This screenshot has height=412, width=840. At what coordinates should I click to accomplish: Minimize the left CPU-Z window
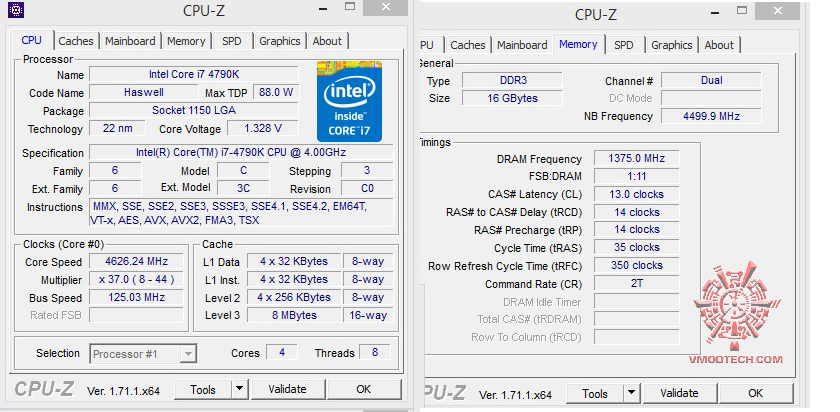322,9
